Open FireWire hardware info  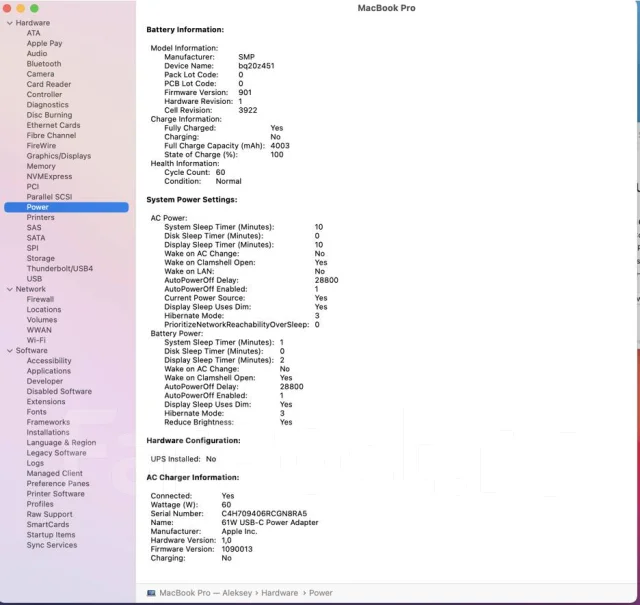(41, 146)
